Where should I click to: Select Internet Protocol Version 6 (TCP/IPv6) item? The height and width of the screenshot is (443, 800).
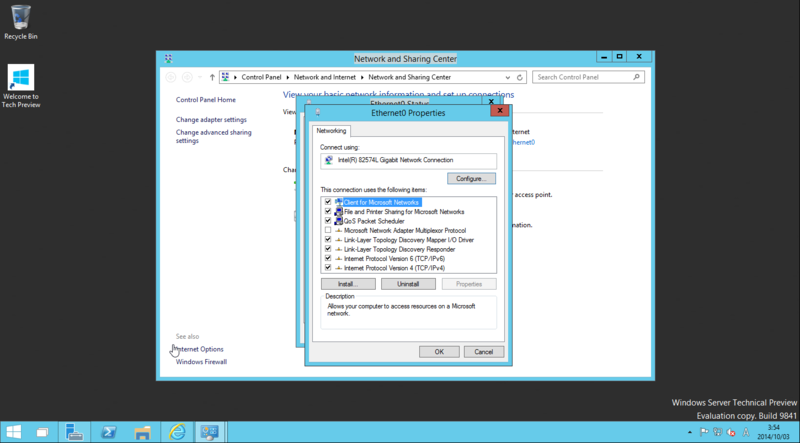tap(394, 259)
